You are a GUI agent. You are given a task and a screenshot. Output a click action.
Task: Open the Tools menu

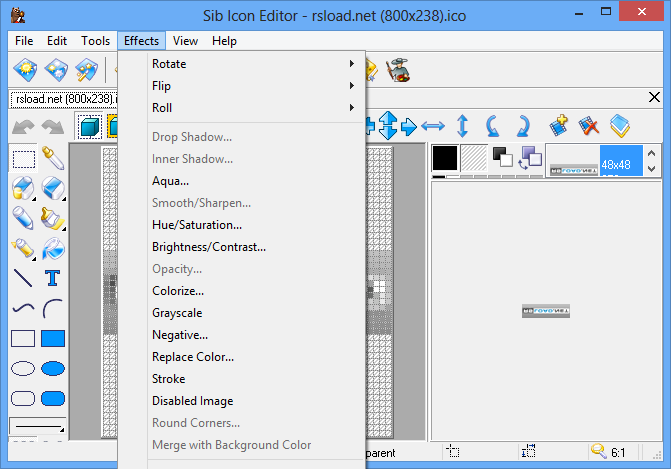tap(95, 41)
